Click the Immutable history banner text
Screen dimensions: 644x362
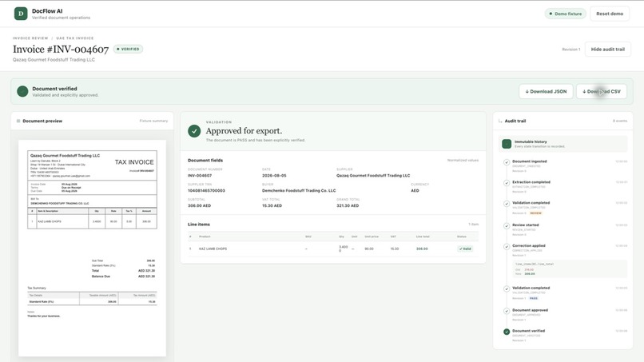click(x=539, y=144)
